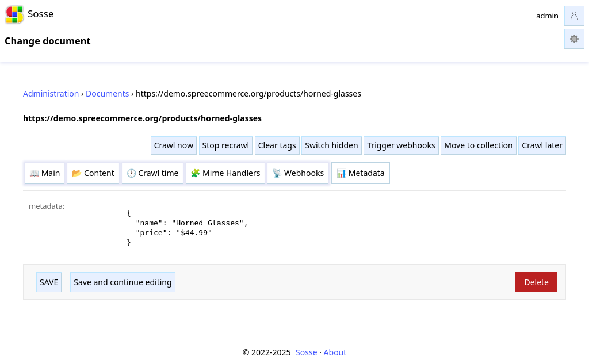The image size is (589, 364).
Task: Click the "name": "Horned Glasses" metadata line
Action: [192, 223]
